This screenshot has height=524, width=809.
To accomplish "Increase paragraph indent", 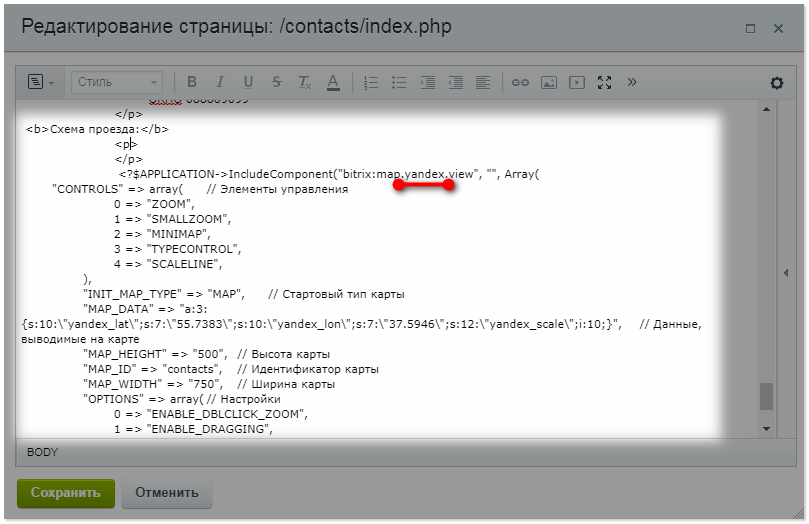I will click(x=428, y=83).
